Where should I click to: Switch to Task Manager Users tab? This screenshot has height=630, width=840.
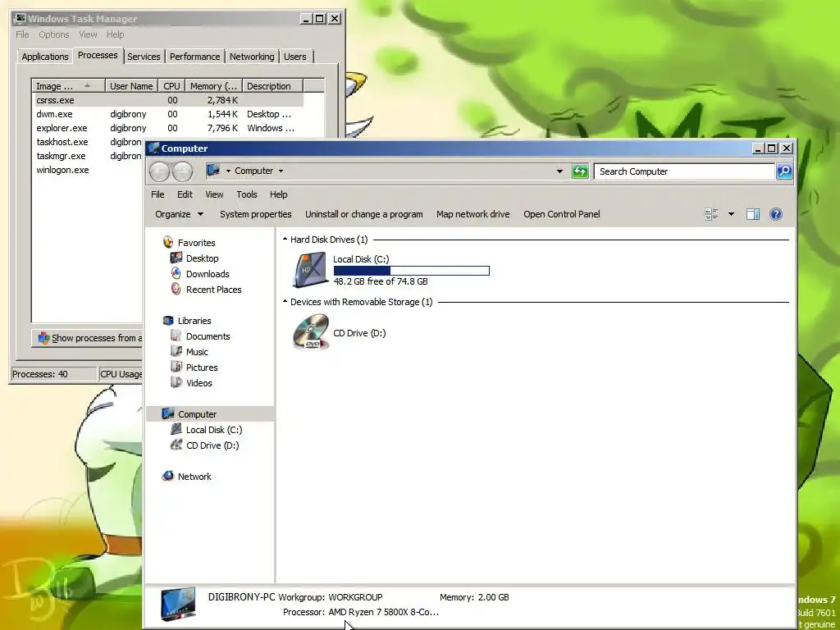click(x=294, y=57)
